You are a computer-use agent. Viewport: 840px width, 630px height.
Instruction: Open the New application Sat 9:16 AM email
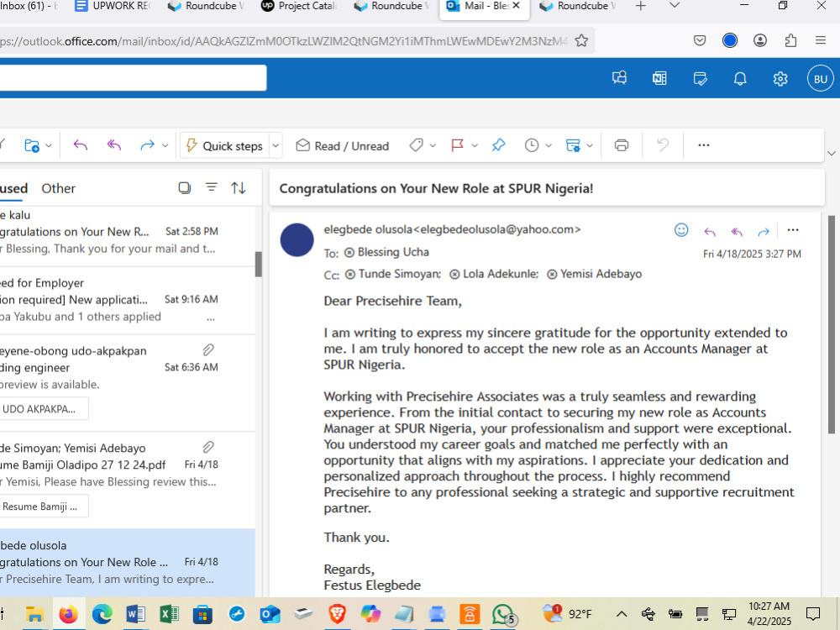(128, 300)
